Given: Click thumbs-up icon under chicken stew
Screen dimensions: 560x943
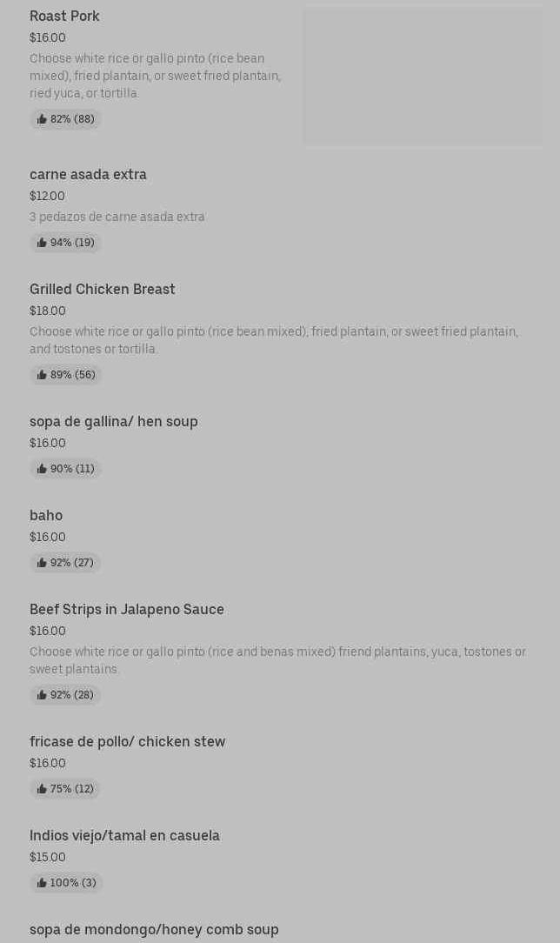Looking at the screenshot, I should (42, 789).
